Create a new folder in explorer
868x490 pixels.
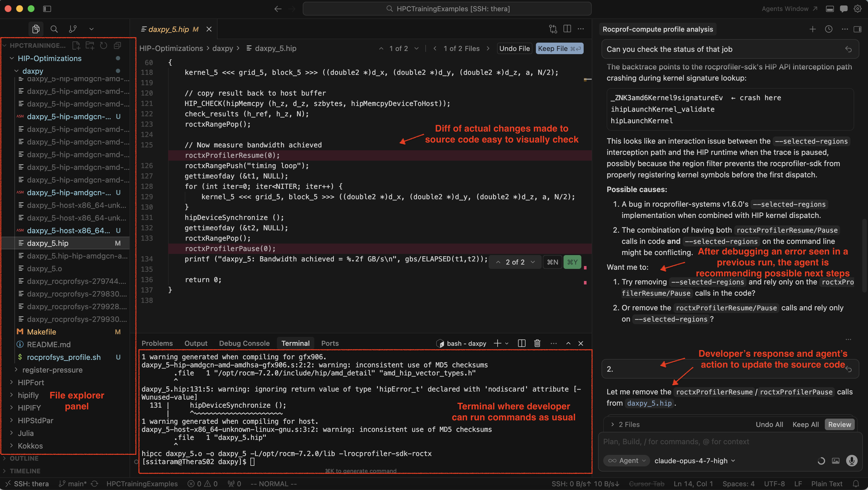click(90, 45)
